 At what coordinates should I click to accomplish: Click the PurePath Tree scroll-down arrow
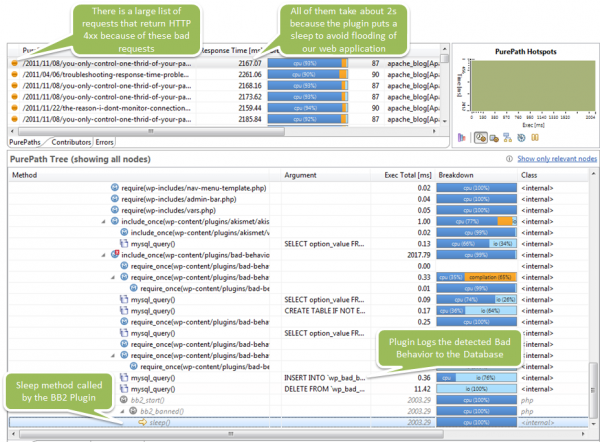(593, 424)
